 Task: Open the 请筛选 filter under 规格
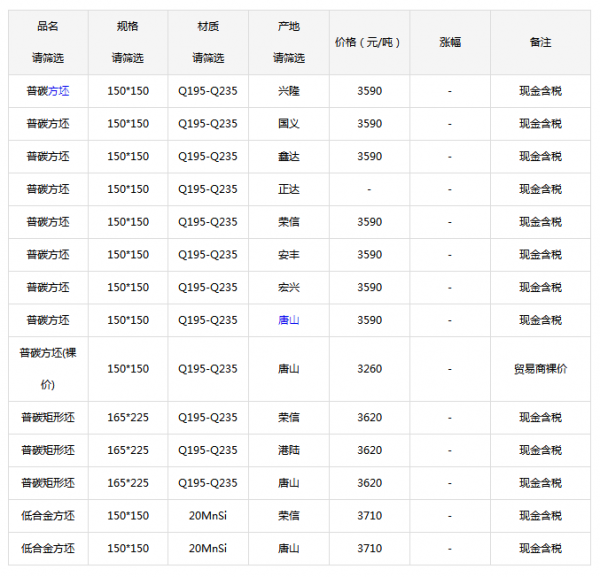point(127,58)
